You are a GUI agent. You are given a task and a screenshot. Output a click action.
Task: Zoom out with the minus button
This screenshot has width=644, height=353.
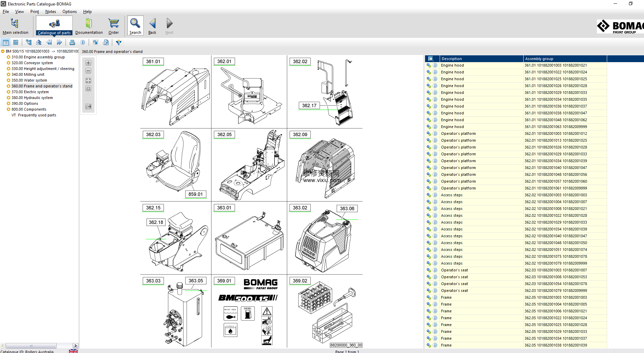(88, 71)
